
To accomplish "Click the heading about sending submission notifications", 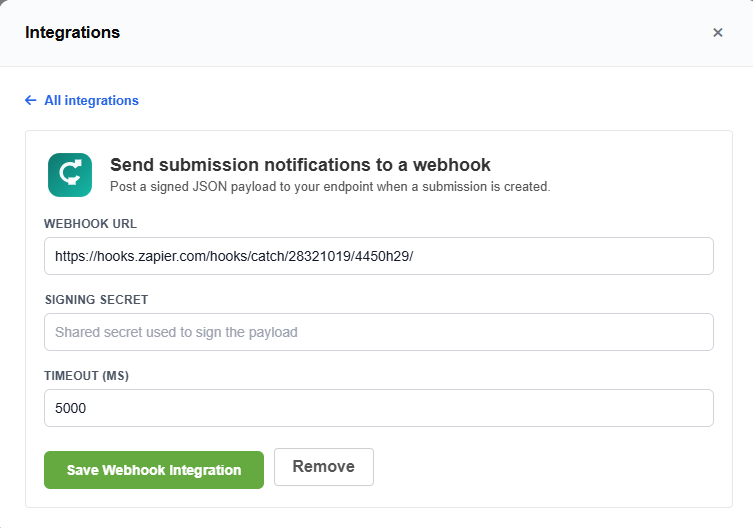I will point(300,165).
